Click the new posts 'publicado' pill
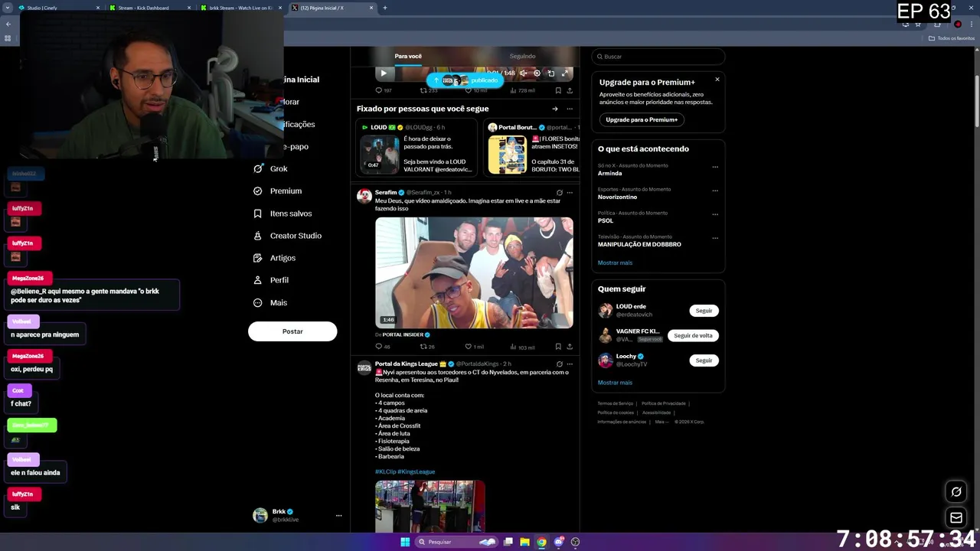 (x=465, y=80)
